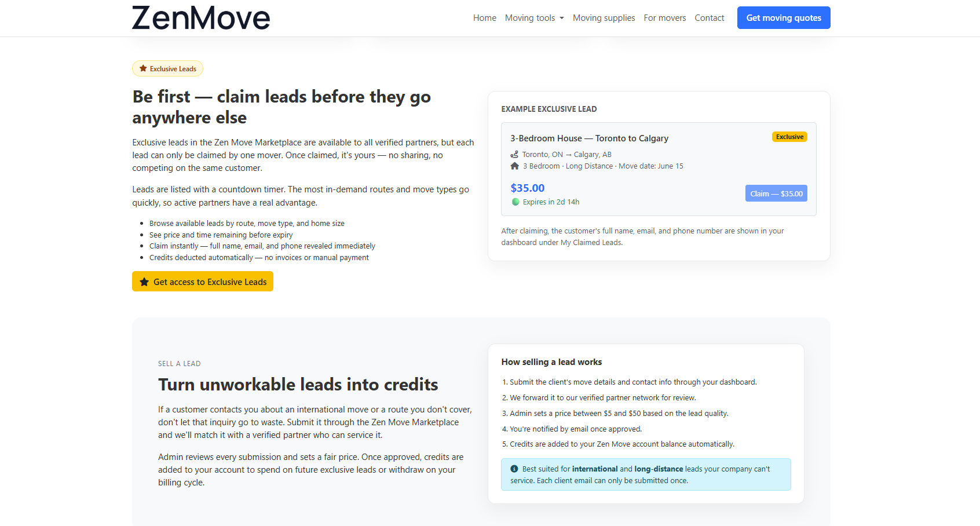The width and height of the screenshot is (980, 526).
Task: Click the house icon beside 3 Bedroom
Action: pos(514,166)
